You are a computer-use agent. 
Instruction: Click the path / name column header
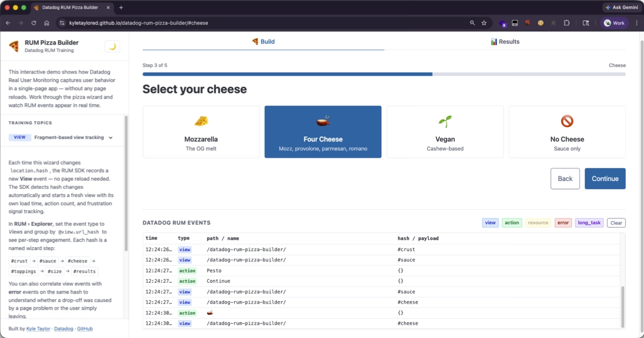(223, 238)
